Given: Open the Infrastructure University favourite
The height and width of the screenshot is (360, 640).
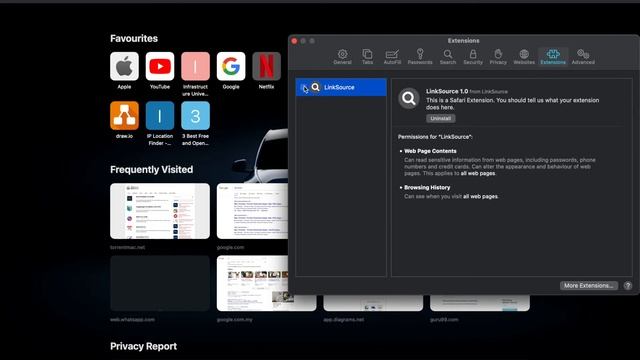Looking at the screenshot, I should [x=196, y=66].
